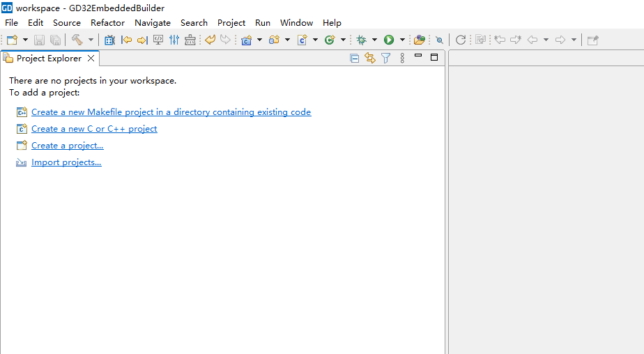Viewport: 644px width, 354px height.
Task: Open the Run menu
Action: (x=263, y=22)
